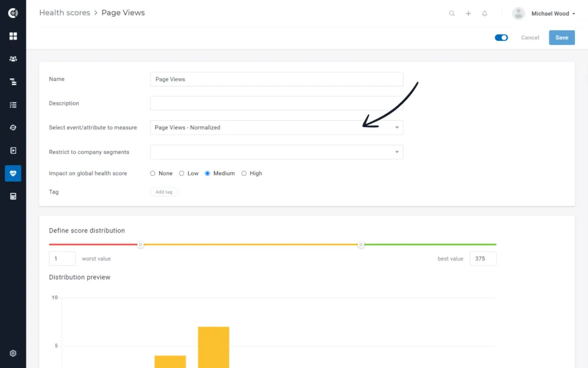This screenshot has width=588, height=368.
Task: Open the calculator sidebar icon
Action: tap(13, 197)
